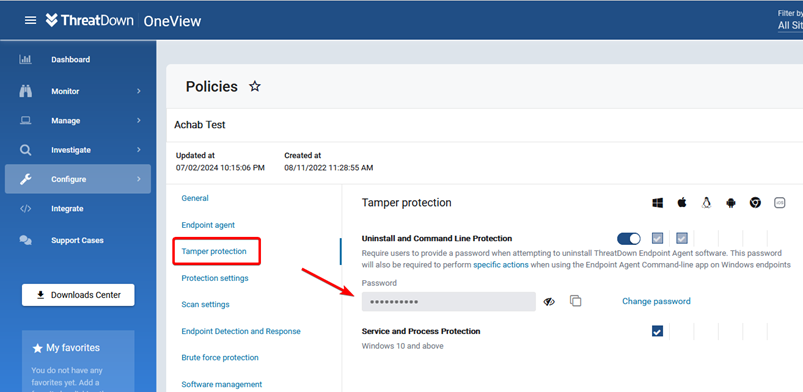Copy the tamper protection password
803x392 pixels.
click(576, 301)
